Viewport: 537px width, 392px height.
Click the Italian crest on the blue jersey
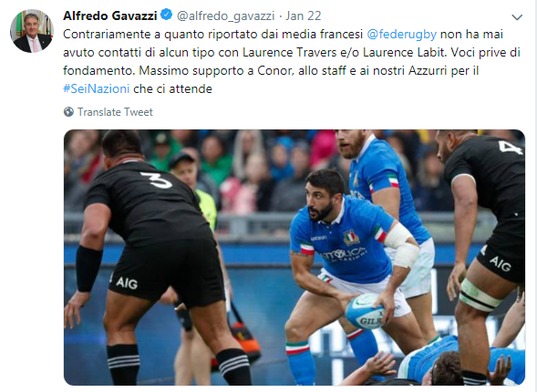coord(351,237)
